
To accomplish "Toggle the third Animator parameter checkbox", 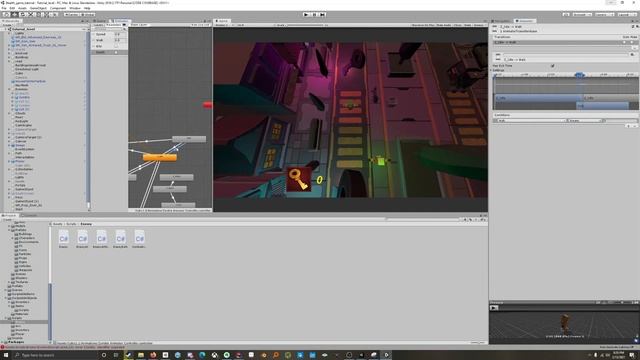I will pyautogui.click(x=116, y=46).
